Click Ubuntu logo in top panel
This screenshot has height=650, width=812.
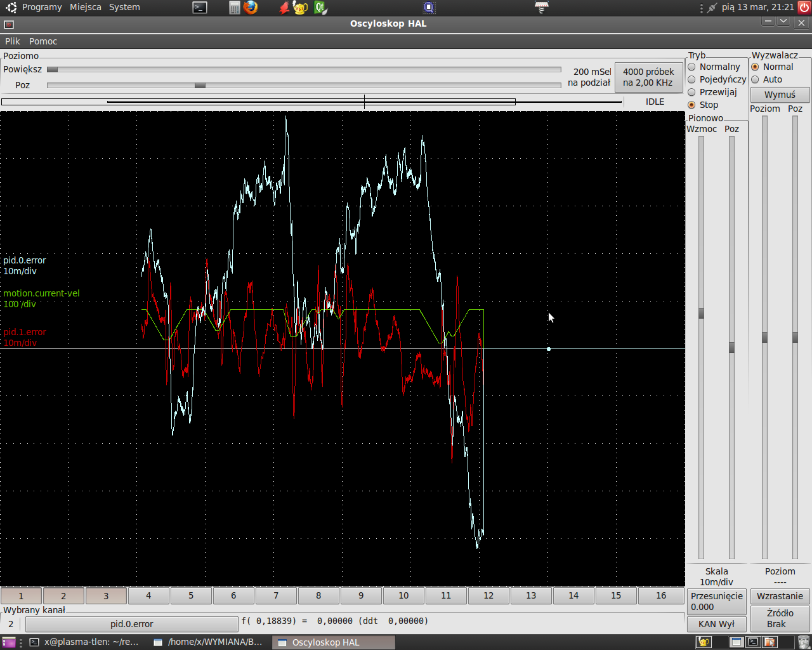point(11,8)
